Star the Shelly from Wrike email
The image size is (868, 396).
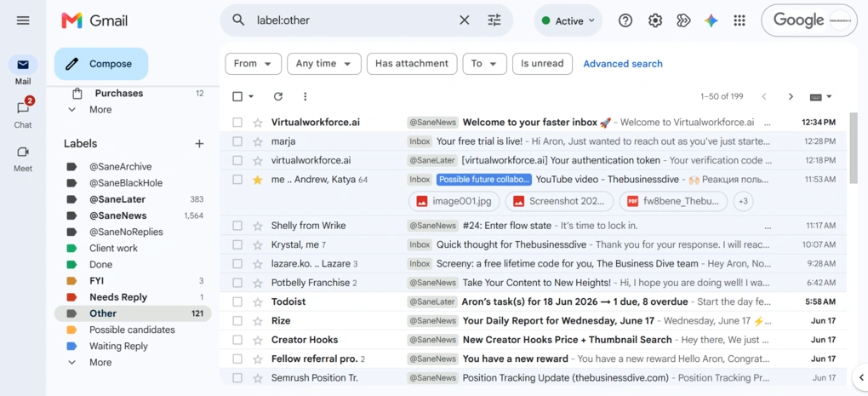tap(257, 226)
